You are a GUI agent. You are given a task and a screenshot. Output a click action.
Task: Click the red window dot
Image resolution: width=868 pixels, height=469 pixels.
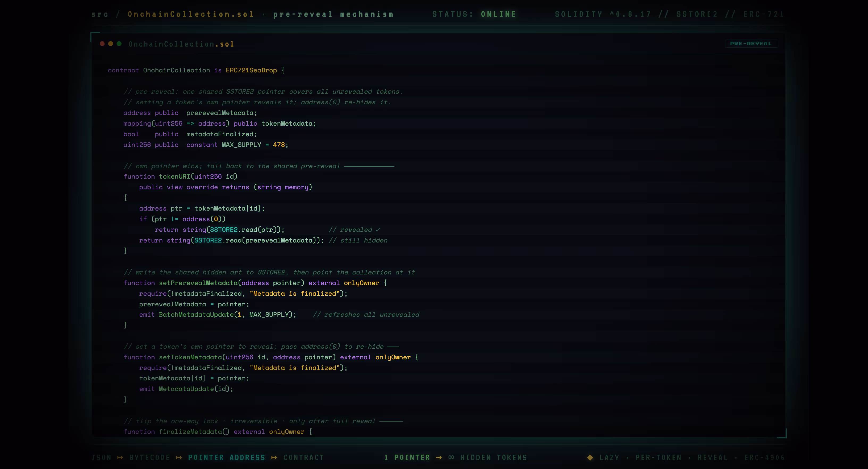[102, 44]
